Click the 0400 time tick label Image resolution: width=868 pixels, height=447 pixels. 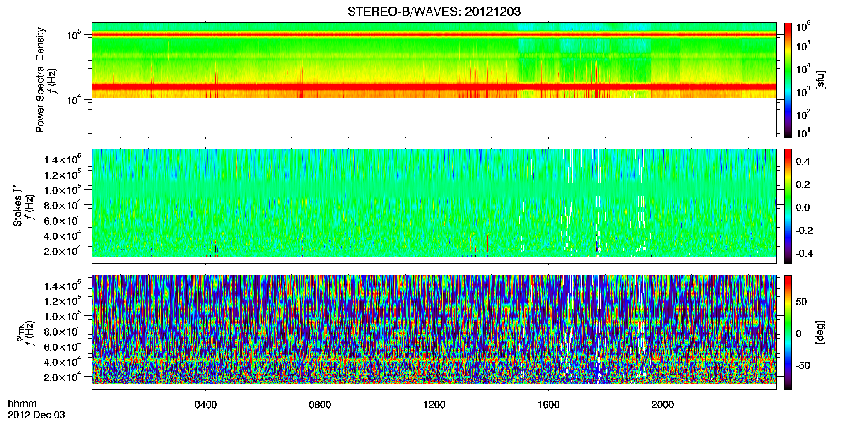[x=206, y=405]
